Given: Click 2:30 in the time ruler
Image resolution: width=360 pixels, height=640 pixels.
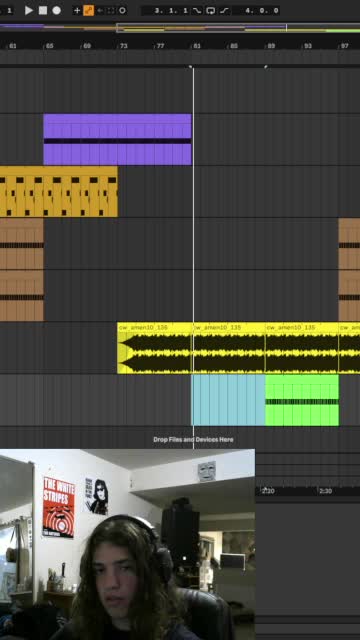Looking at the screenshot, I should click(325, 491).
